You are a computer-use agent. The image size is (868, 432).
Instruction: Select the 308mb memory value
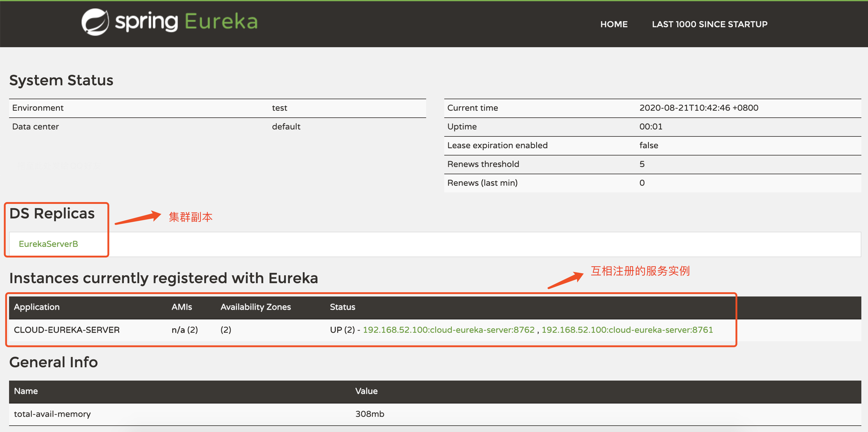click(370, 414)
